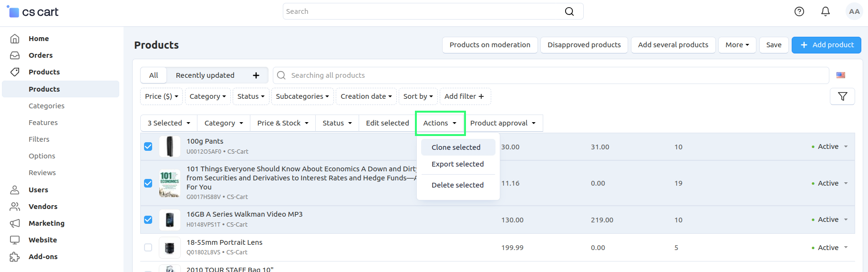The image size is (868, 272).
Task: Open the Category filter dropdown
Action: click(208, 96)
